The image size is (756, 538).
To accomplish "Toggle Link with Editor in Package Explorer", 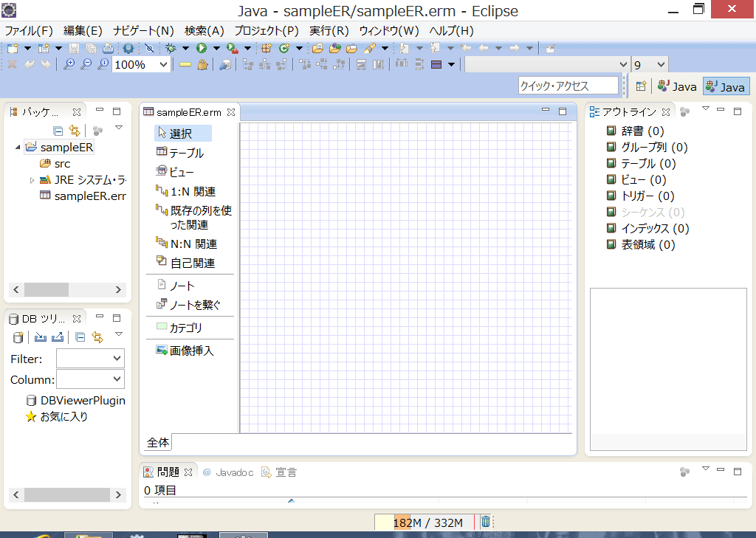I will pos(75,131).
